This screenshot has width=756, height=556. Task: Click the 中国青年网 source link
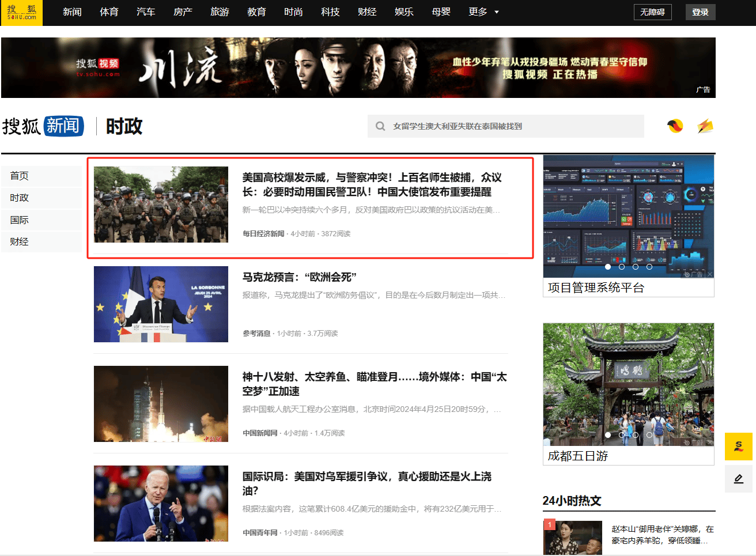(260, 533)
